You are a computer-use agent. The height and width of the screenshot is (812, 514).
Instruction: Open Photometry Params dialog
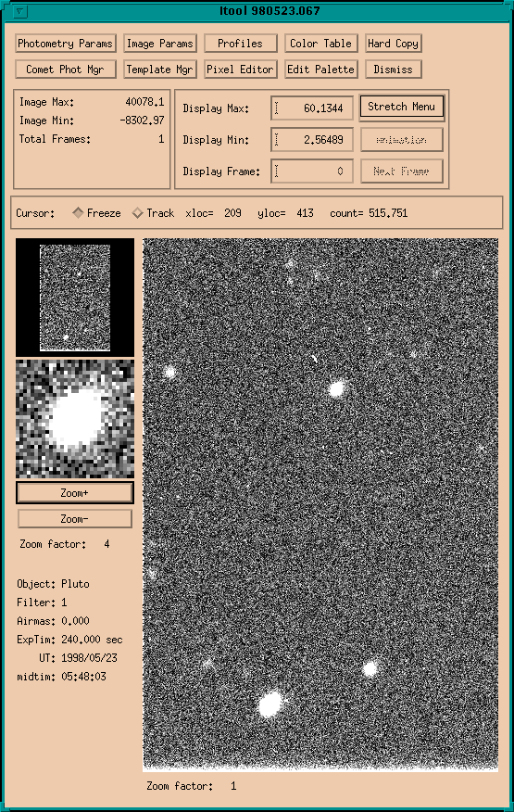(65, 44)
